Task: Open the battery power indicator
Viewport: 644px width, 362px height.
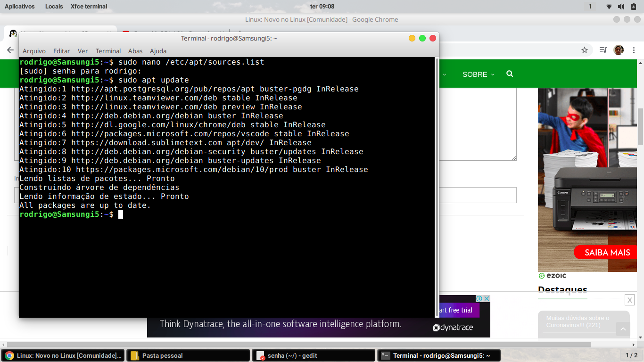Action: (634, 7)
